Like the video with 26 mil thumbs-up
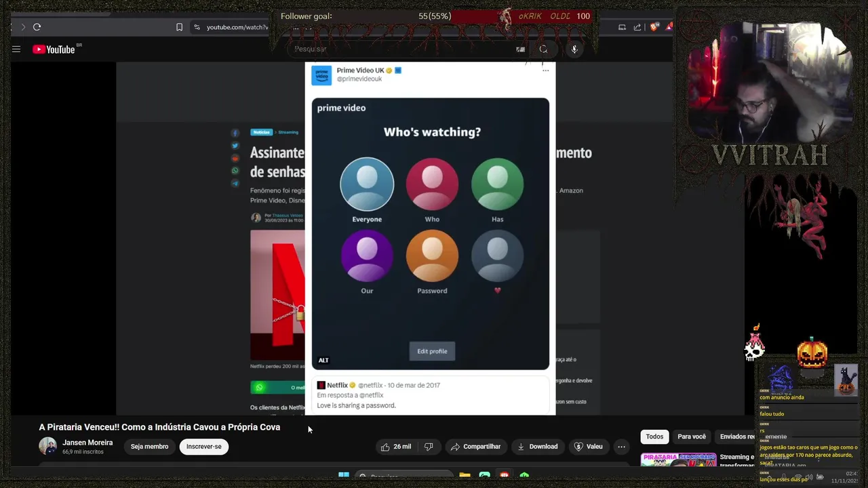This screenshot has width=868, height=488. coord(396,447)
